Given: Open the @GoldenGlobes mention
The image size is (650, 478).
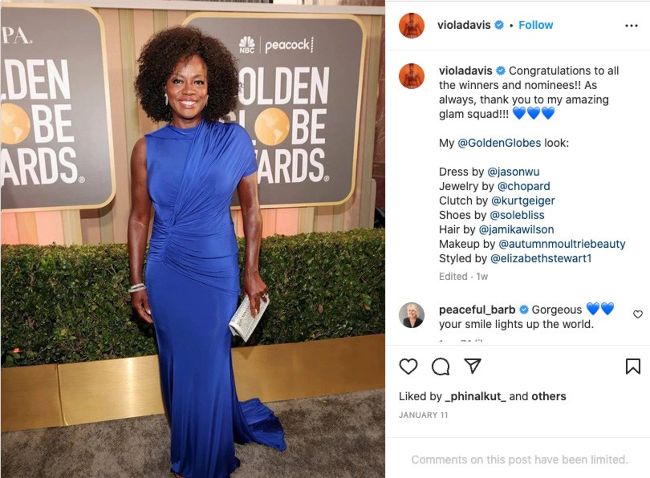Looking at the screenshot, I should 499,143.
